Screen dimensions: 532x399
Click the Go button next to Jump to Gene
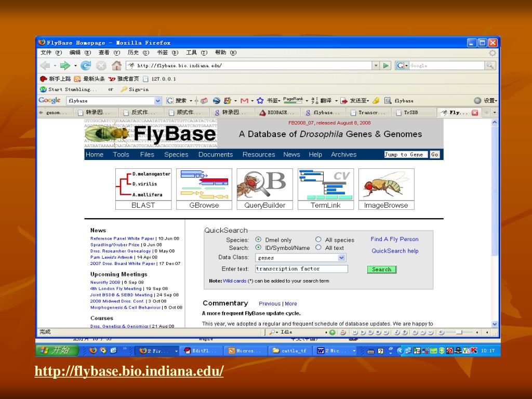click(x=434, y=155)
